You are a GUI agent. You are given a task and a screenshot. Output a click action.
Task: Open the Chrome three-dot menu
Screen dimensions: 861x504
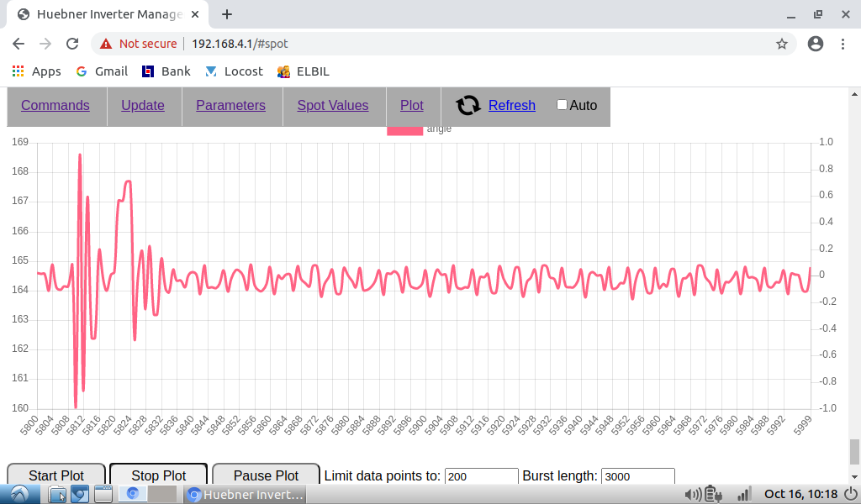tap(843, 44)
